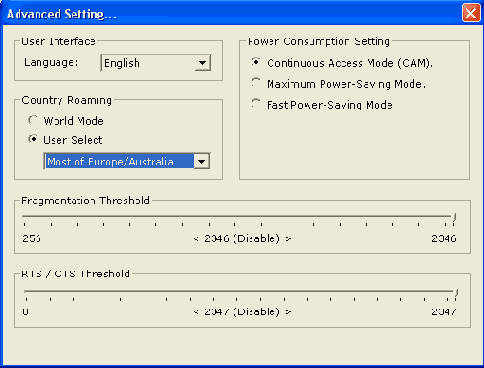Select the World Mode radio button
Screen dimensions: 484x368
pos(33,120)
